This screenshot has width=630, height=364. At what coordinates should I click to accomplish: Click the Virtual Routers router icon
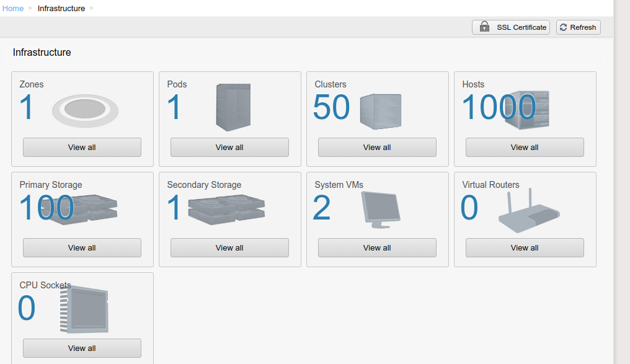click(x=529, y=211)
